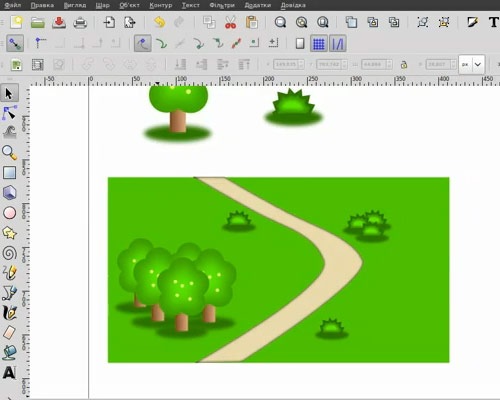The width and height of the screenshot is (500, 400).
Task: Click the X position field
Action: pos(289,64)
